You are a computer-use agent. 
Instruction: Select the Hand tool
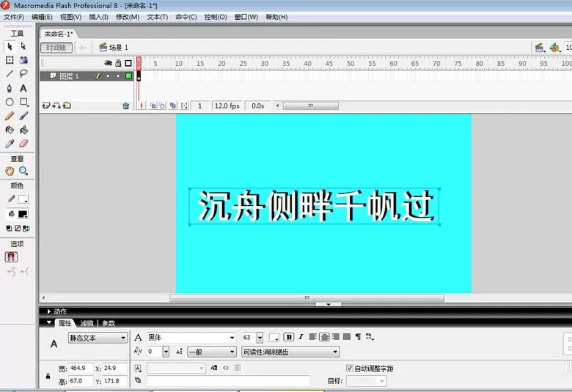10,171
